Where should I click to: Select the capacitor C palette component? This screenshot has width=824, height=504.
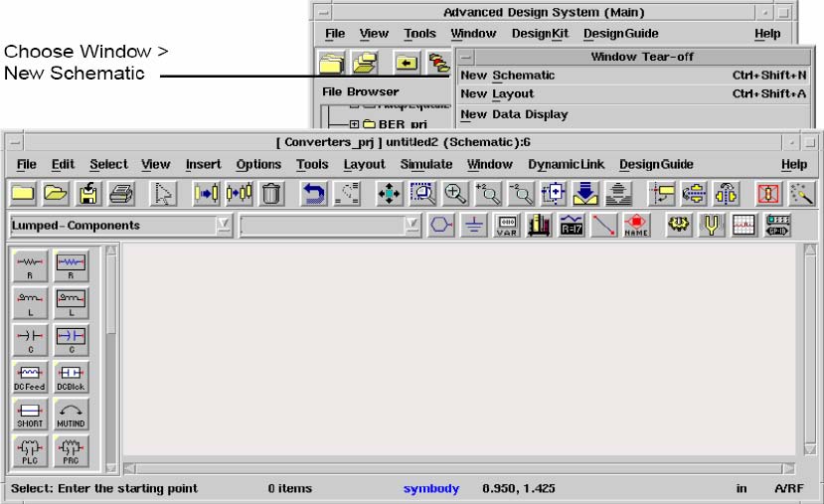pyautogui.click(x=30, y=340)
